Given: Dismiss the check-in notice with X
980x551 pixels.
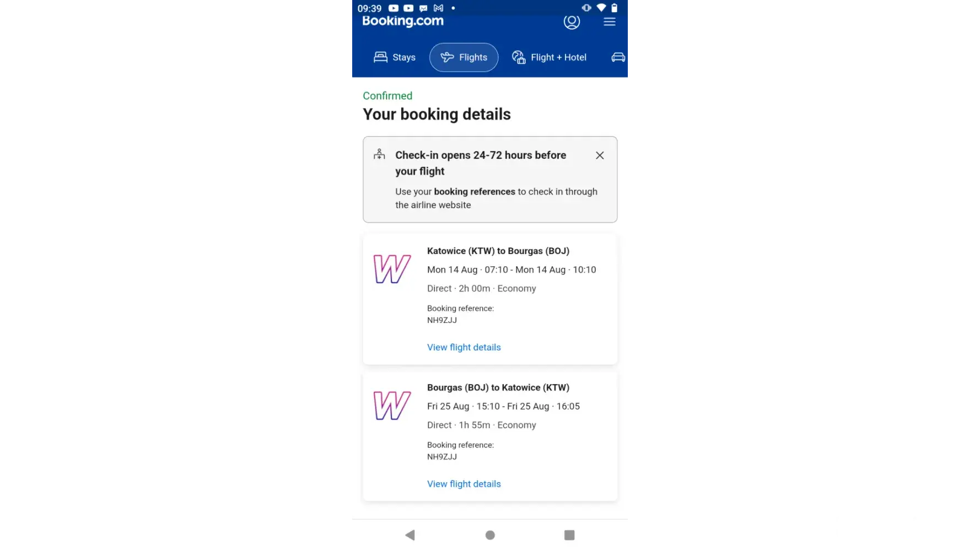Looking at the screenshot, I should (600, 155).
